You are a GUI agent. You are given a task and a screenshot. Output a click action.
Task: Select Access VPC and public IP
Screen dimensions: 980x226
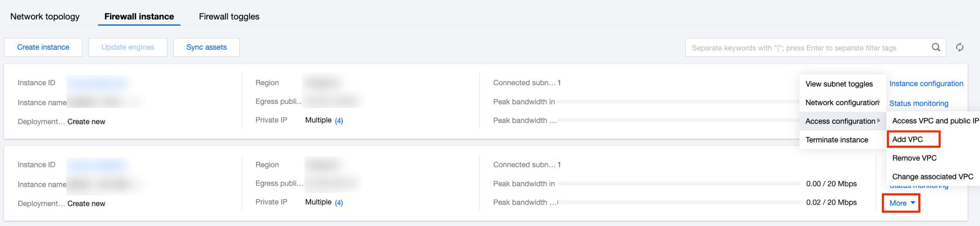(935, 121)
